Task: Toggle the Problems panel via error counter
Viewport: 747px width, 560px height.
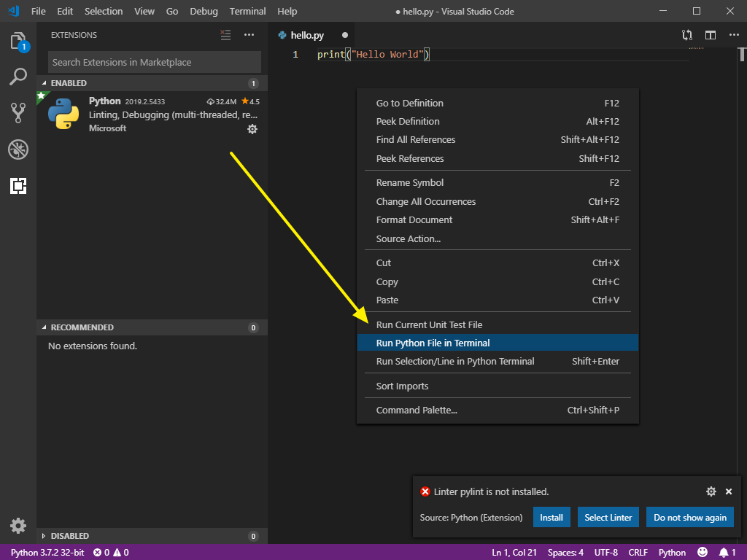Action: [x=111, y=552]
